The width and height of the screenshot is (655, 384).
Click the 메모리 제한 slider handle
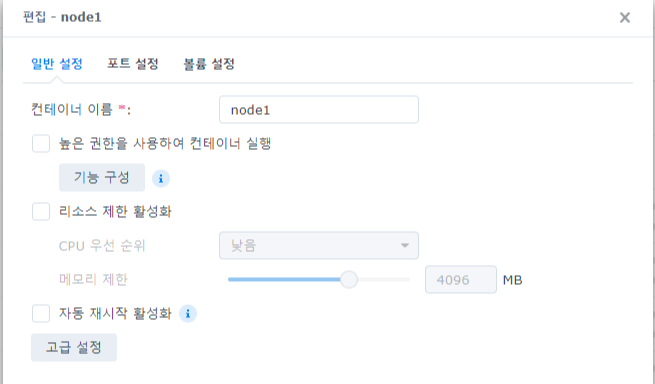coord(349,280)
